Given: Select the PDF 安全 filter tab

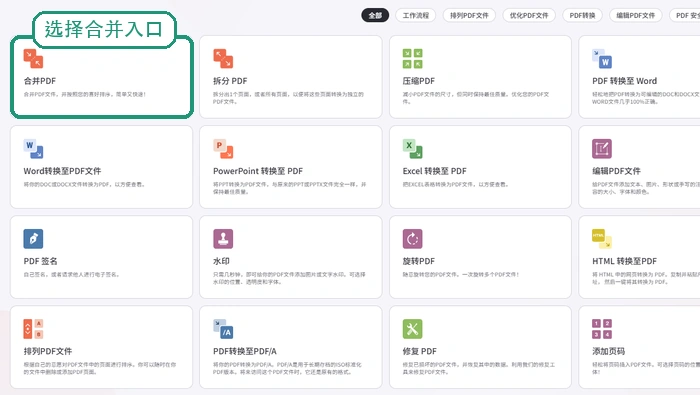Looking at the screenshot, I should [685, 15].
